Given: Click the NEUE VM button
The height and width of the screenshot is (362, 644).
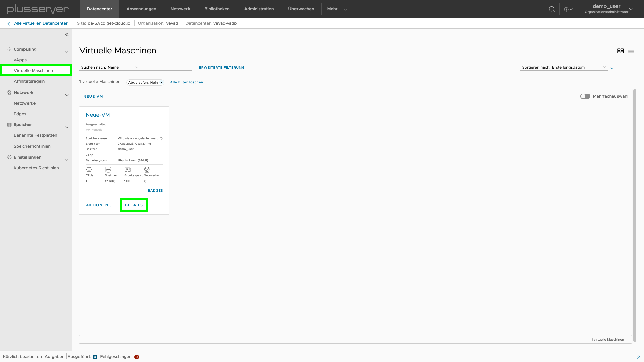Looking at the screenshot, I should 93,97.
